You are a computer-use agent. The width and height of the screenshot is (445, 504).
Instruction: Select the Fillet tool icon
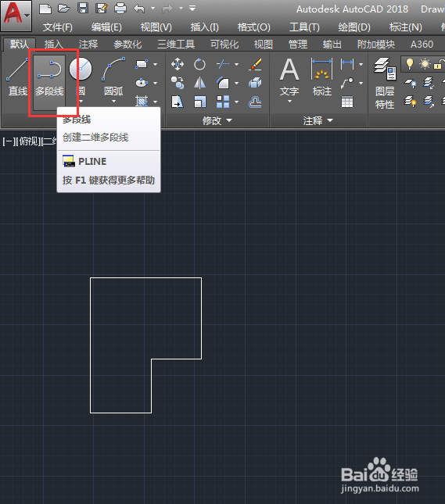[223, 83]
